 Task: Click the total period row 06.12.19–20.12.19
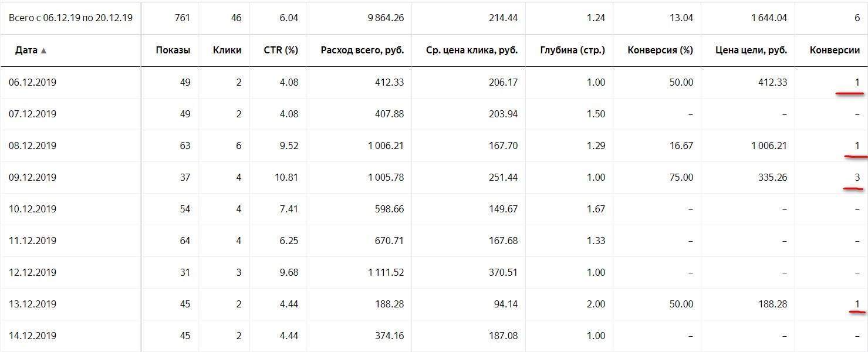coord(434,18)
